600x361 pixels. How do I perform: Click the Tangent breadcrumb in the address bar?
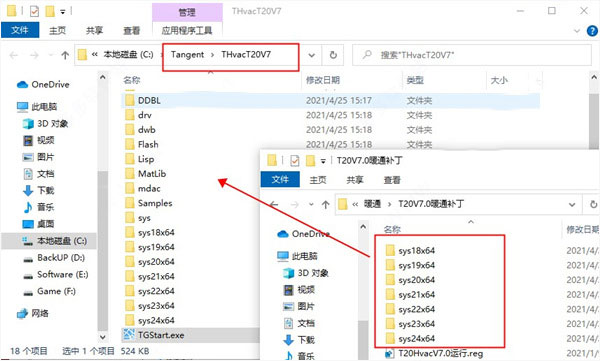pyautogui.click(x=188, y=55)
